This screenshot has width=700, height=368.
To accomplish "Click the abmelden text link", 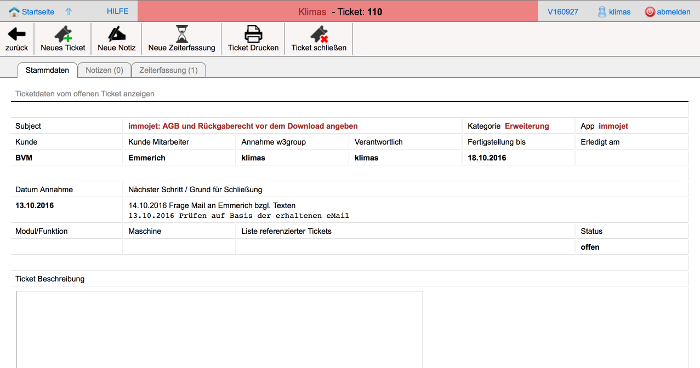I will point(673,12).
